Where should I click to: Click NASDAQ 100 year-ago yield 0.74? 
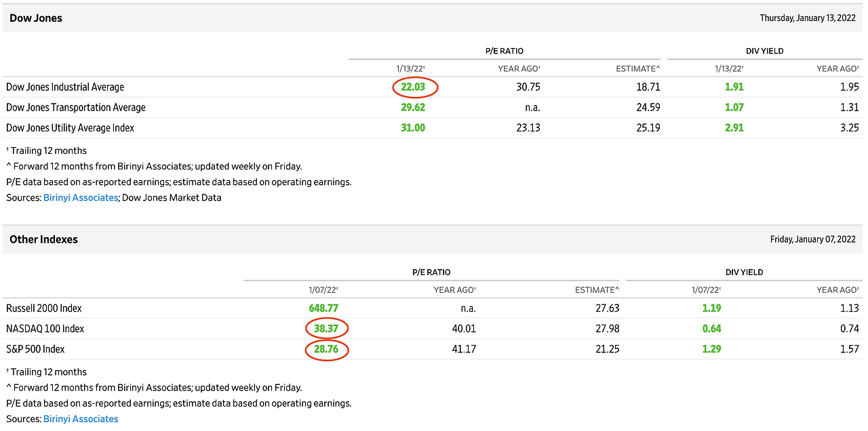[x=850, y=328]
